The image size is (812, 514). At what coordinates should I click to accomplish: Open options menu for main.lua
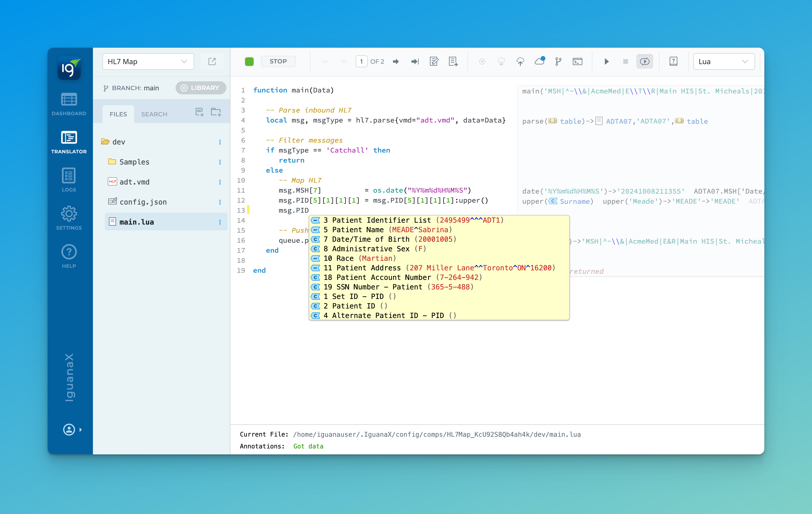tap(220, 222)
